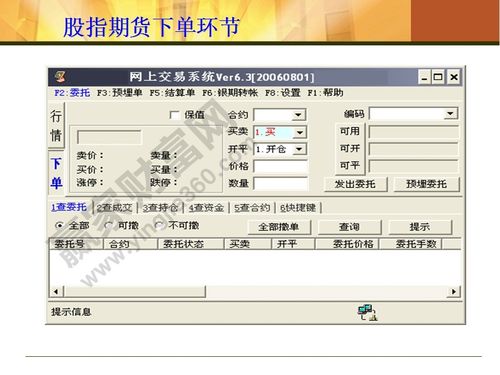Click the 委托号 column header
The image size is (500, 375).
click(76, 244)
